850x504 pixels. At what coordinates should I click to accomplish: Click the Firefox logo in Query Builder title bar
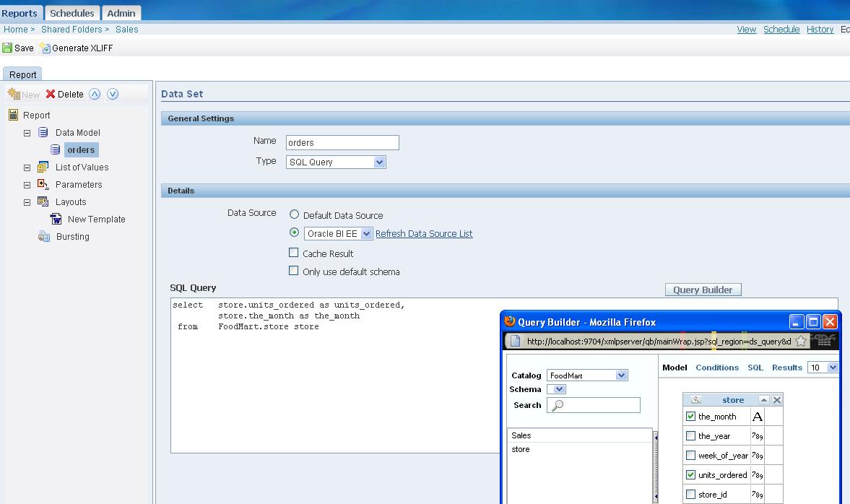pos(510,321)
